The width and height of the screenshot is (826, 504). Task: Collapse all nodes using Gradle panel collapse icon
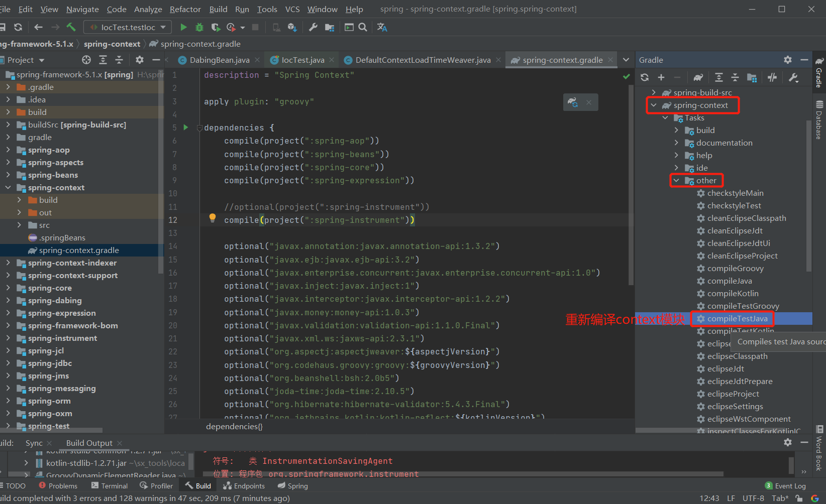pos(735,77)
